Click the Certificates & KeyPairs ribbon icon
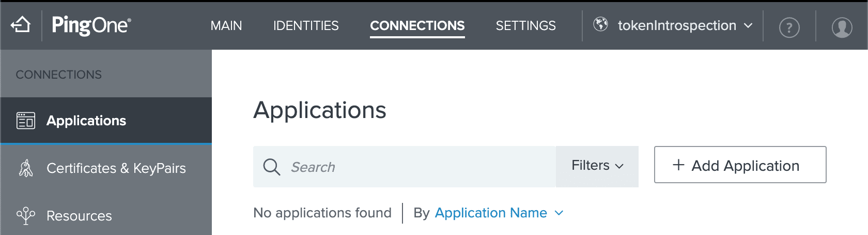 coord(26,168)
